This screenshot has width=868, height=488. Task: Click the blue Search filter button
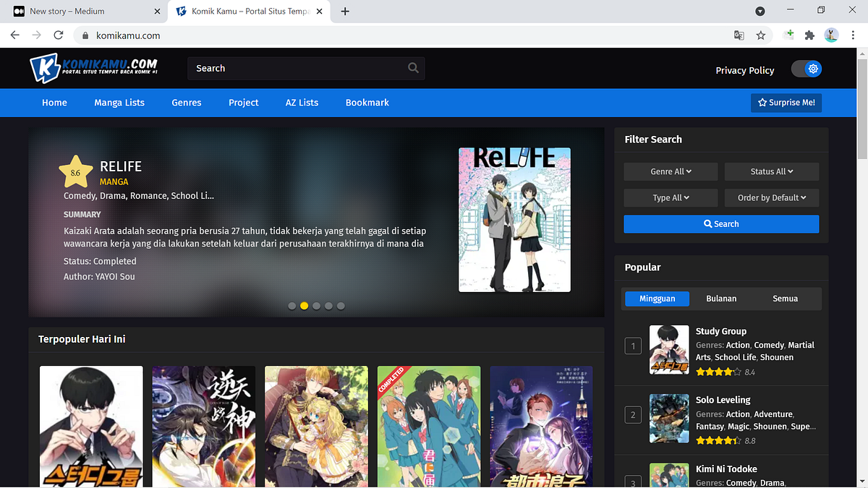pyautogui.click(x=721, y=224)
